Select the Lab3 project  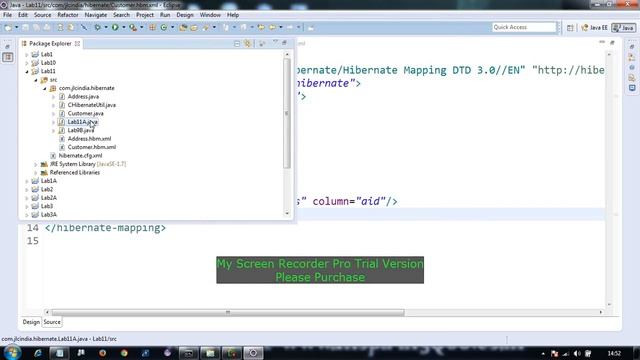coord(47,206)
